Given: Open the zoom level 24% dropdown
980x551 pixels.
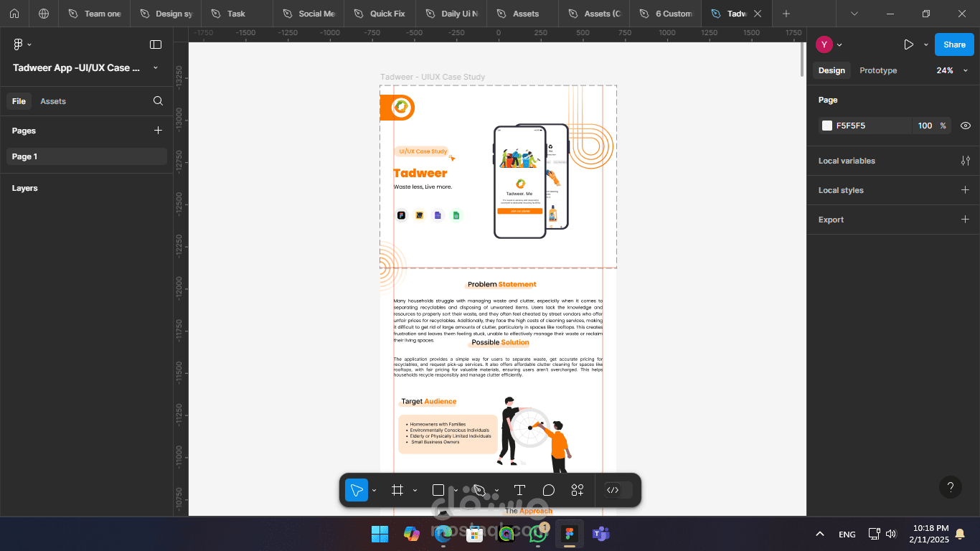Looking at the screenshot, I should pos(951,70).
